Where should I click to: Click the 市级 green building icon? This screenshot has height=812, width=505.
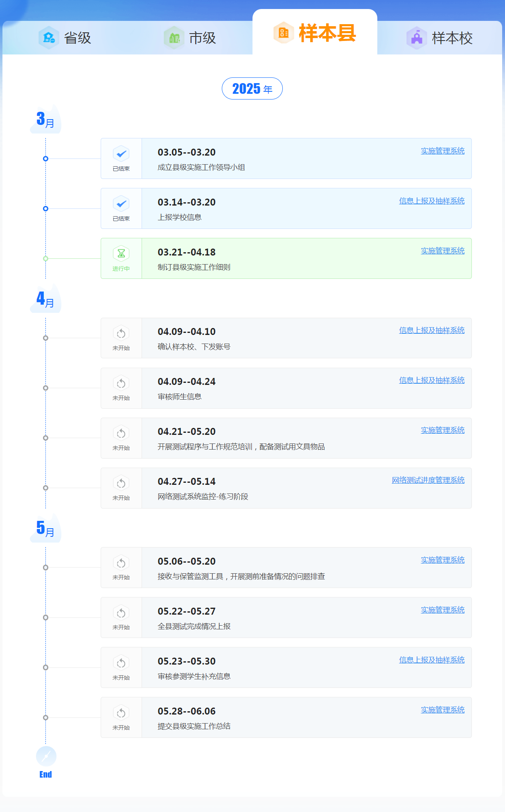coord(174,38)
